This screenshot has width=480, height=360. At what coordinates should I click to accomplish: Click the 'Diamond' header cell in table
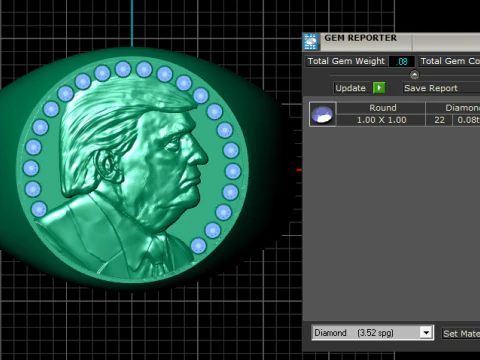(453, 108)
